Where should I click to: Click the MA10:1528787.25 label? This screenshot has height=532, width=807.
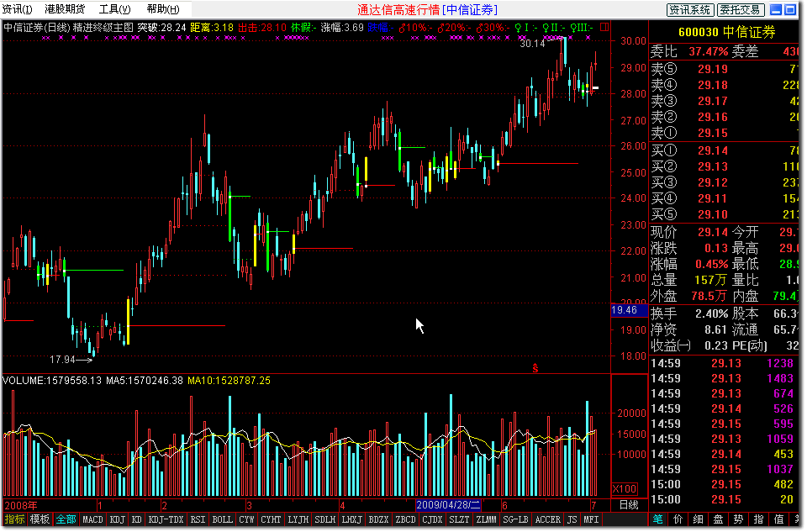click(229, 381)
